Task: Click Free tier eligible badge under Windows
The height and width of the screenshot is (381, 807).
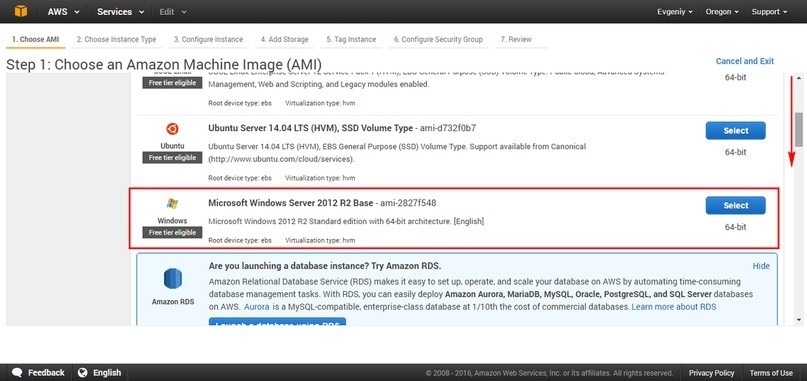Action: pos(172,232)
